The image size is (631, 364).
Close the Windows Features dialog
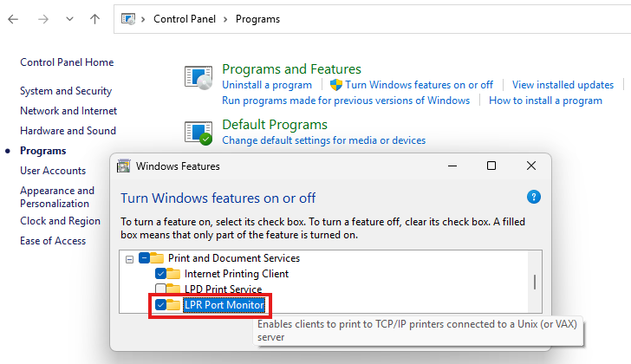531,166
